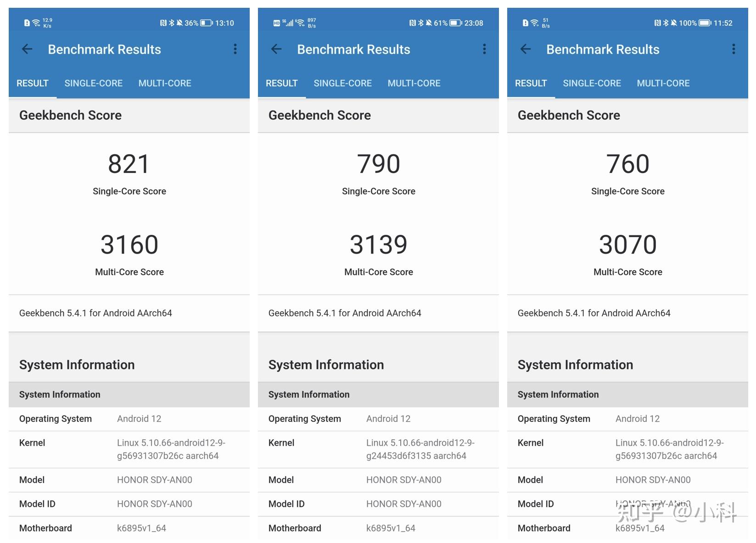Screen dimensions: 756x543
Task: Tap the single-core score value 821
Action: (129, 164)
